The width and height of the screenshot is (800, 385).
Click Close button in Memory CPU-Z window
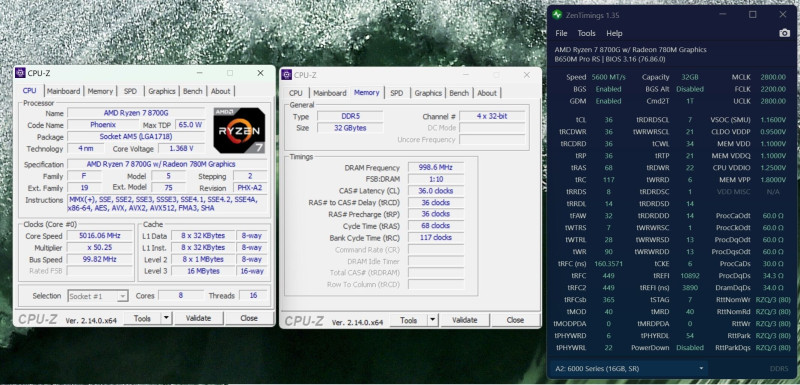pyautogui.click(x=515, y=320)
